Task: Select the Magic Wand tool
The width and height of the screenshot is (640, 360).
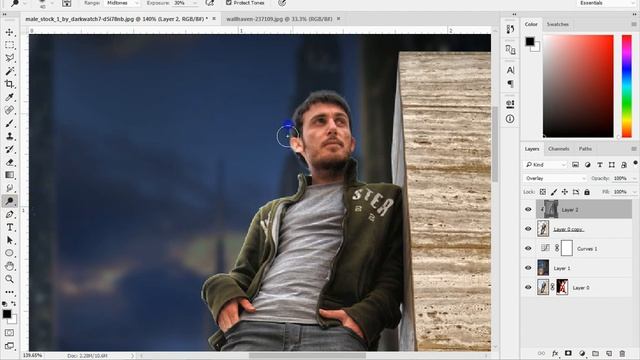Action: (9, 71)
